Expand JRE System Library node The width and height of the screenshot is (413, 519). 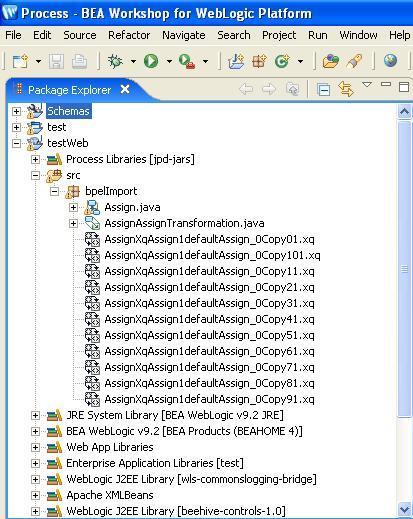coord(35,415)
